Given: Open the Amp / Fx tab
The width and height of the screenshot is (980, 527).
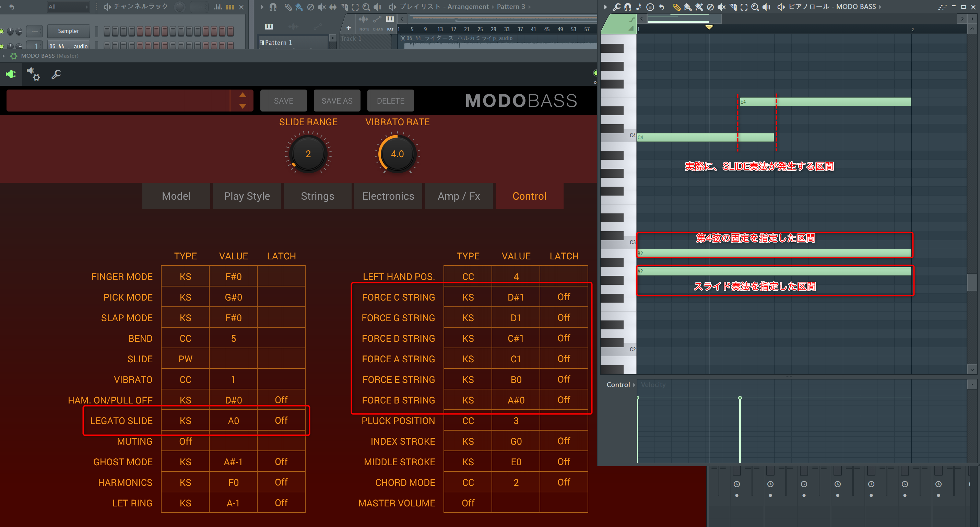Looking at the screenshot, I should coord(458,196).
